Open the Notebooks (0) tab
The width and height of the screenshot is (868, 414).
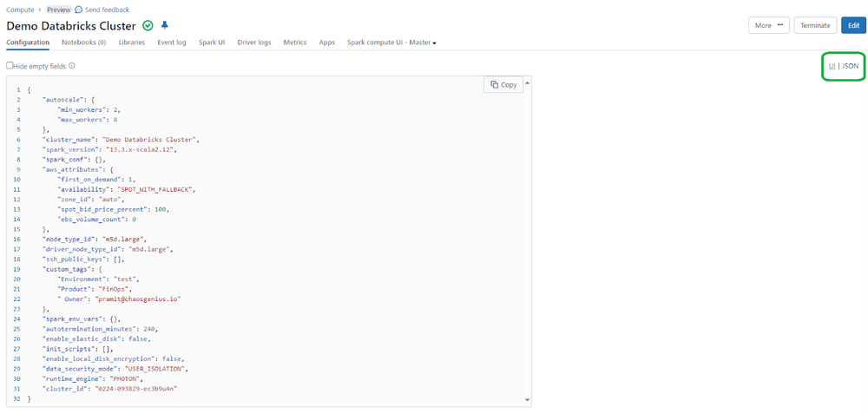point(83,43)
